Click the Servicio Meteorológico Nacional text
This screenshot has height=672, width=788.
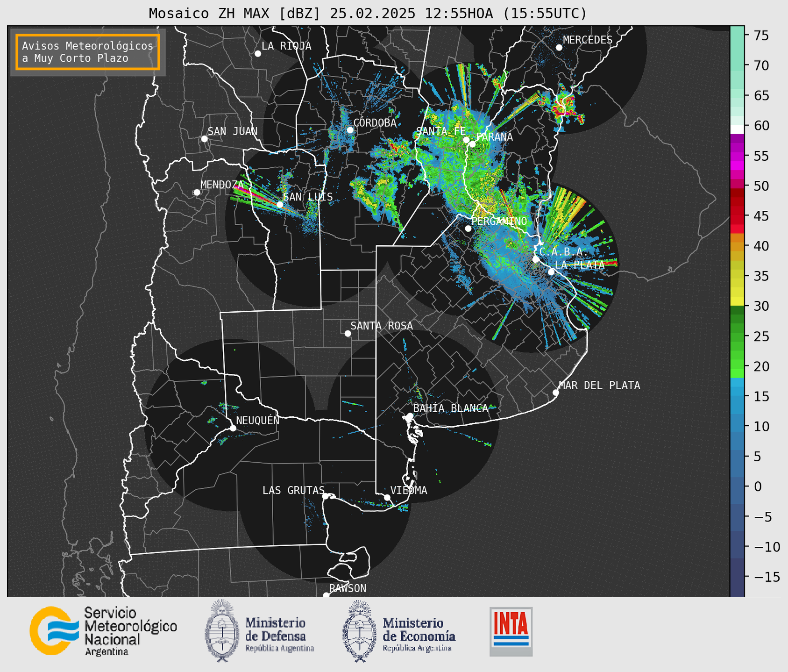[131, 626]
